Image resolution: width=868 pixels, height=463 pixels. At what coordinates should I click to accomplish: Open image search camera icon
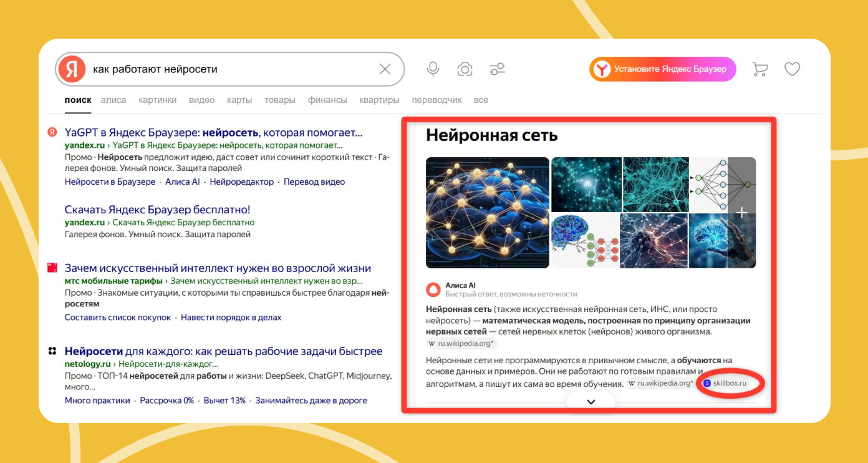[465, 69]
